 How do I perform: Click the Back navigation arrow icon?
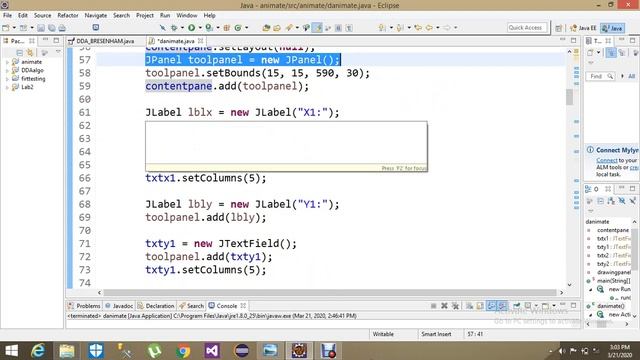pos(429,28)
